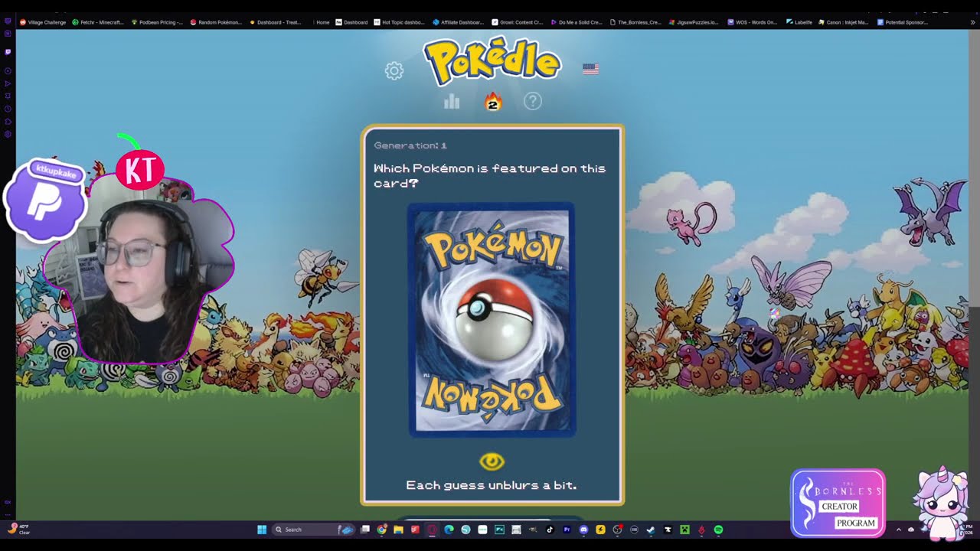
Task: Switch to Opera GX on the taskbar
Action: click(x=432, y=530)
